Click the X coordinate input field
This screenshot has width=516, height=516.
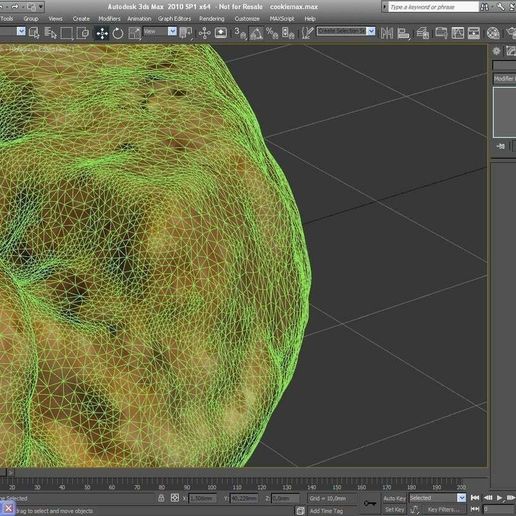202,498
